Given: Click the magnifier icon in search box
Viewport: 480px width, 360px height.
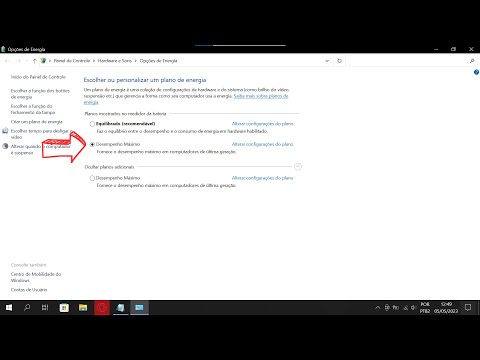Looking at the screenshot, I should pos(472,61).
